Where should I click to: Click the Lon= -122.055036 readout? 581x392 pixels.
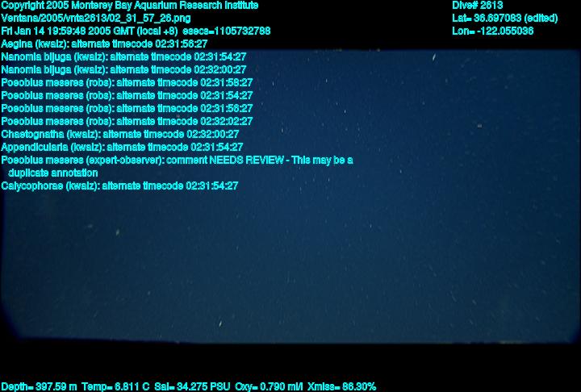(493, 31)
